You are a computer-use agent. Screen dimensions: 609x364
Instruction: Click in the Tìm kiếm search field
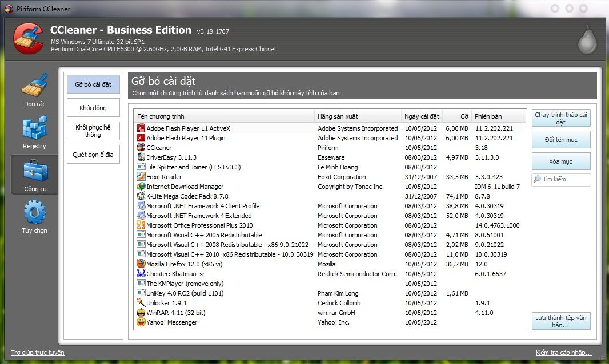tap(561, 179)
